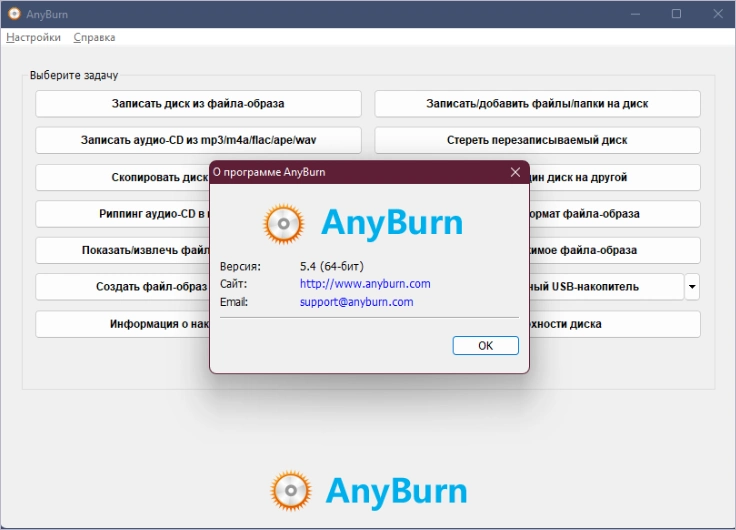
Task: Click Стереть перезаписываемый диск button
Action: tap(537, 140)
